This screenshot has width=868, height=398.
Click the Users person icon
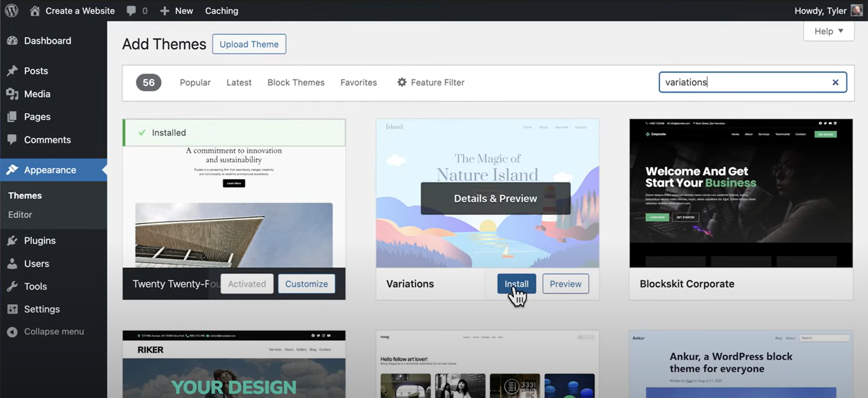coord(12,264)
